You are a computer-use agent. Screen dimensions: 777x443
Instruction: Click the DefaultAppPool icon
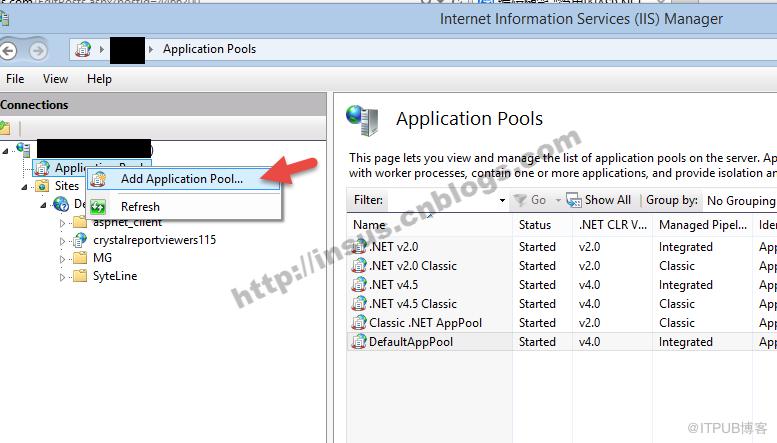point(359,341)
